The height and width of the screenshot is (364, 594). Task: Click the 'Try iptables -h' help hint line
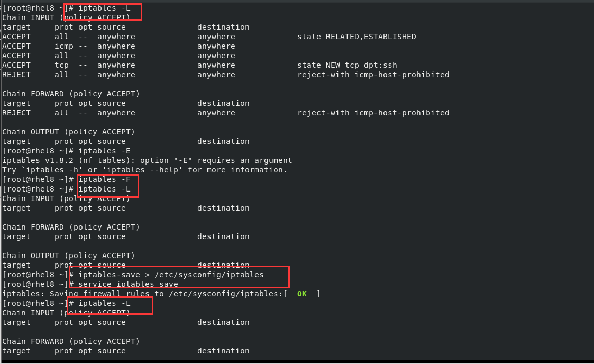[145, 170]
